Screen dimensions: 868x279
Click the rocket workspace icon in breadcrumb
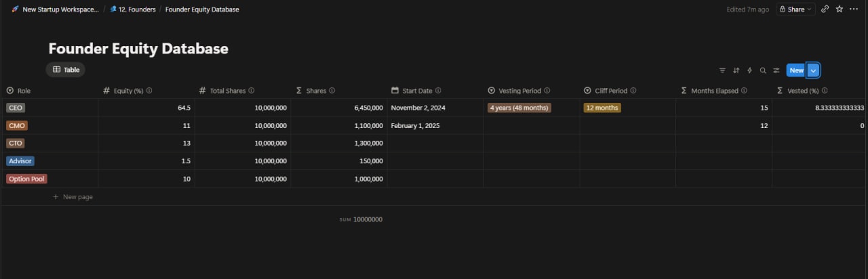point(15,9)
